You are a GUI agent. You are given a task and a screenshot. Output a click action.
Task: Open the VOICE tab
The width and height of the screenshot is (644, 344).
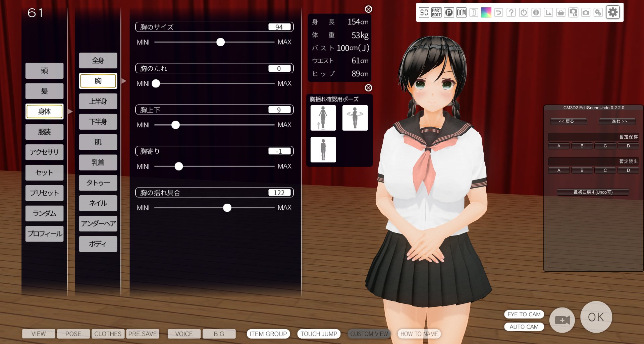(x=184, y=334)
